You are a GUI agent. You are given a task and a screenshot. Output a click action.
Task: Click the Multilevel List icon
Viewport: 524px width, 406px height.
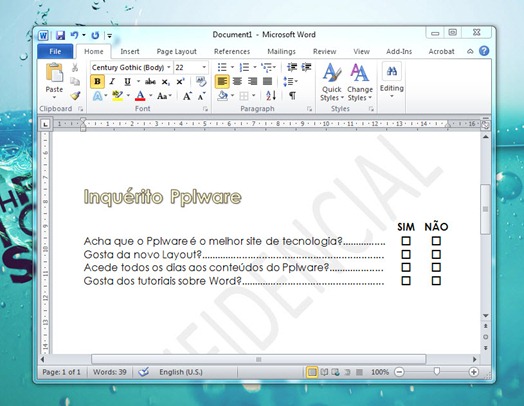tap(266, 67)
